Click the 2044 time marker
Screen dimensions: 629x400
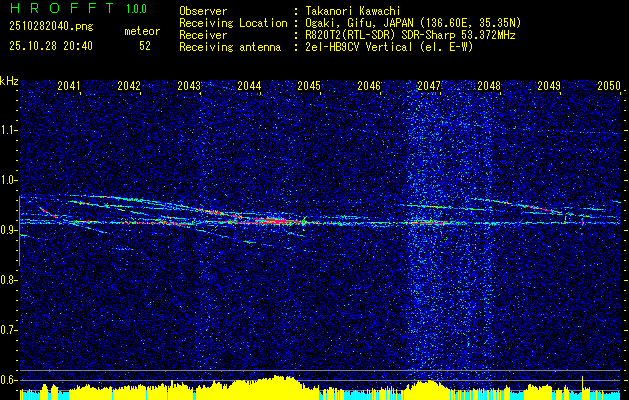point(249,86)
